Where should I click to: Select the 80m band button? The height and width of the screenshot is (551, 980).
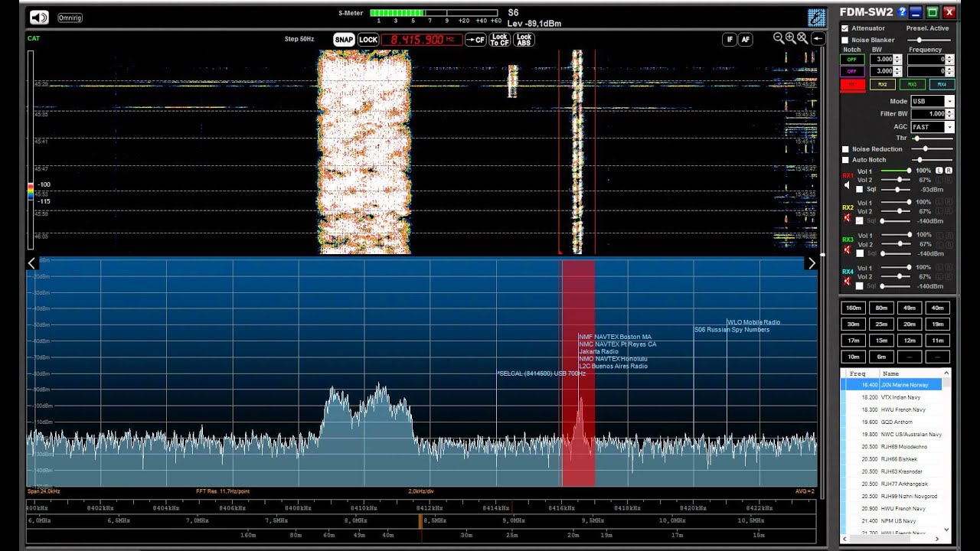click(x=881, y=308)
